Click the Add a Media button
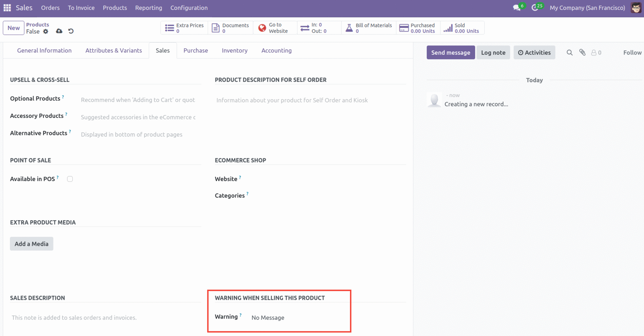The height and width of the screenshot is (336, 644). [32, 244]
